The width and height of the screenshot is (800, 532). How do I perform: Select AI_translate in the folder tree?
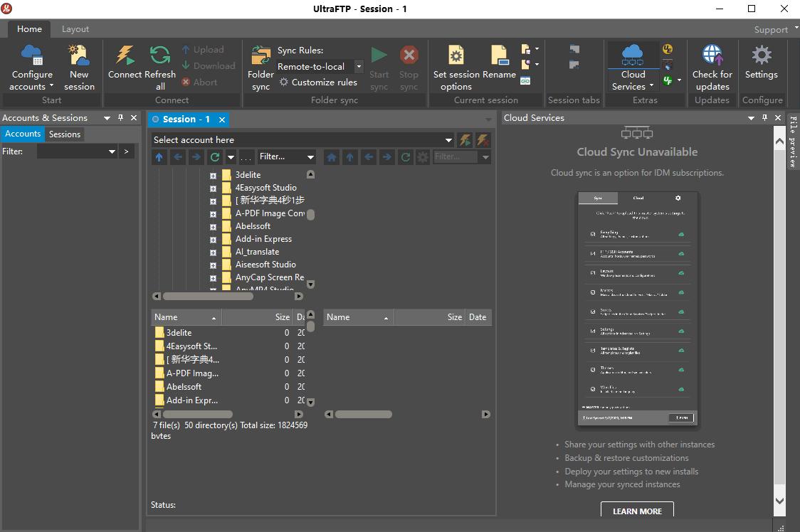click(257, 252)
